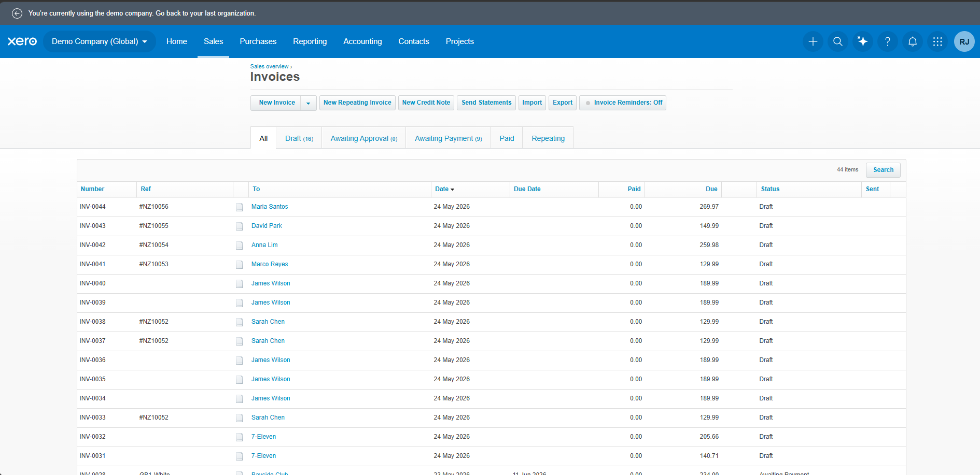Switch to the Awaiting Approval (0) tab
This screenshot has width=980, height=475.
[x=364, y=138]
